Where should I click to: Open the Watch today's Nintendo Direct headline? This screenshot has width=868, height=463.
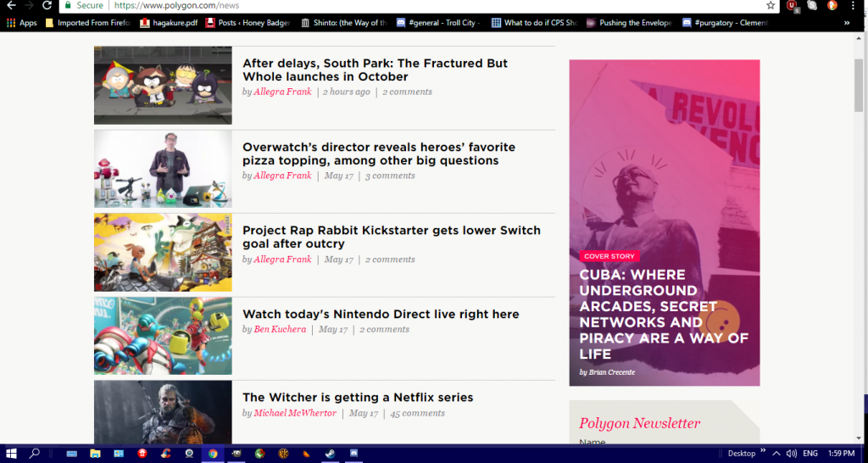381,314
